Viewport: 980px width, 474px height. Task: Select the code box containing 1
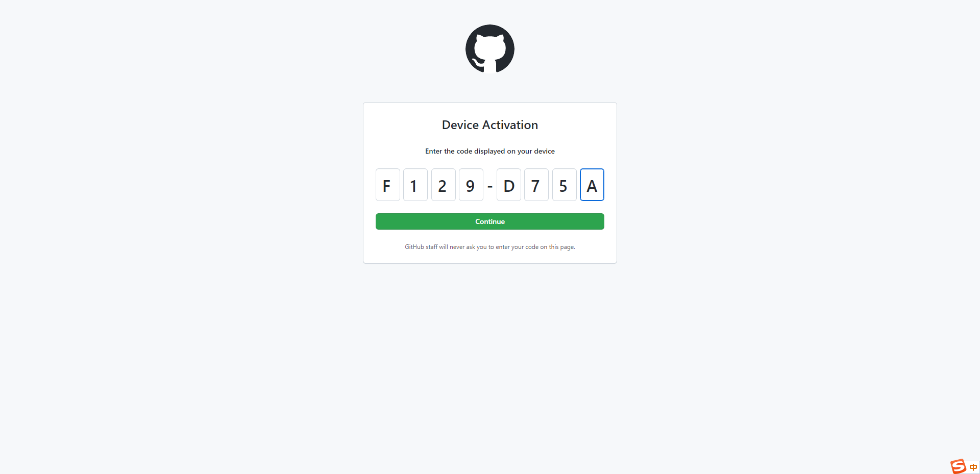pos(415,185)
